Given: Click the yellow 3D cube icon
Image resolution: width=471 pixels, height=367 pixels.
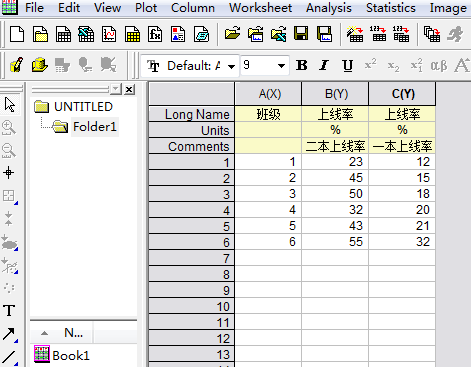Looking at the screenshot, I should pyautogui.click(x=40, y=65).
